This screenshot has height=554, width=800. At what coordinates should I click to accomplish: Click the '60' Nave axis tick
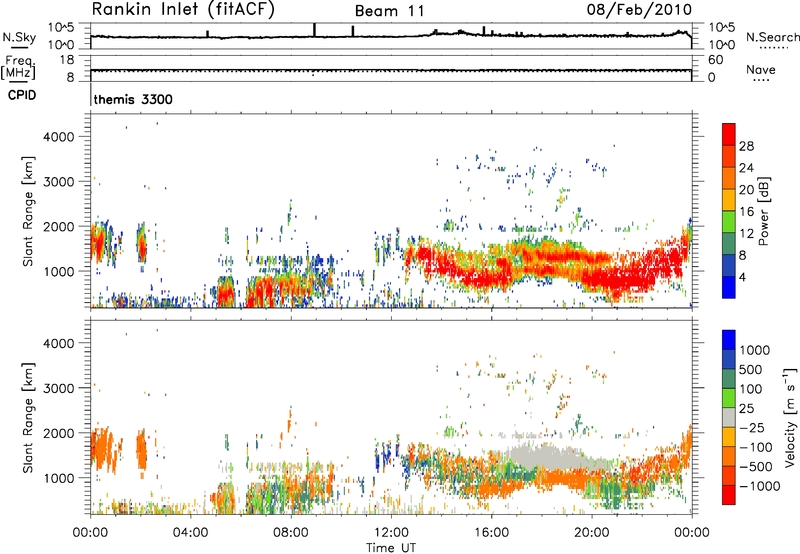tap(716, 60)
